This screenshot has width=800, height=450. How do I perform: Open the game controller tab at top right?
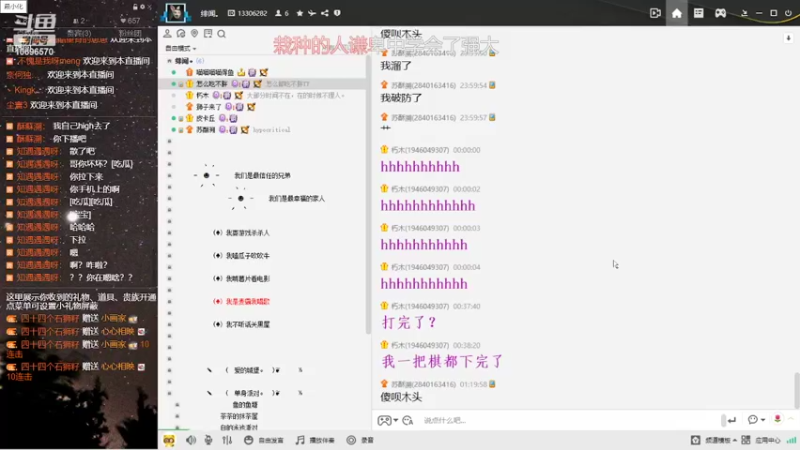click(720, 13)
